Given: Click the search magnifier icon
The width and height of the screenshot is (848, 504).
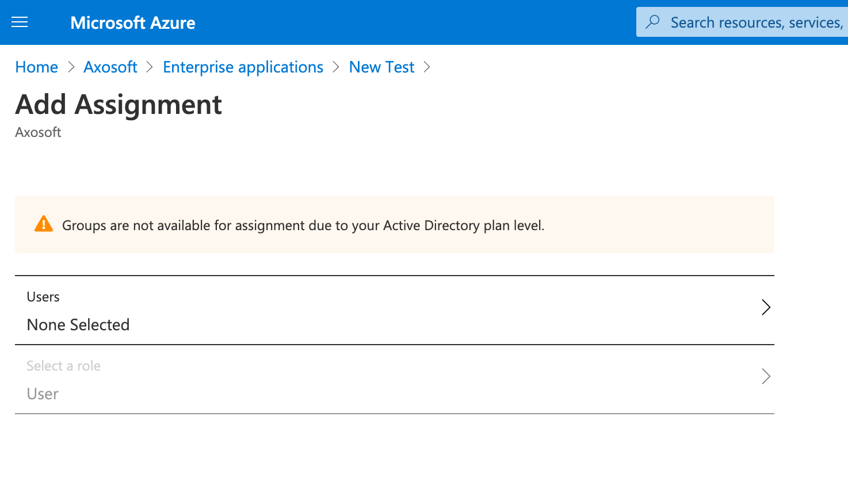Looking at the screenshot, I should [652, 22].
